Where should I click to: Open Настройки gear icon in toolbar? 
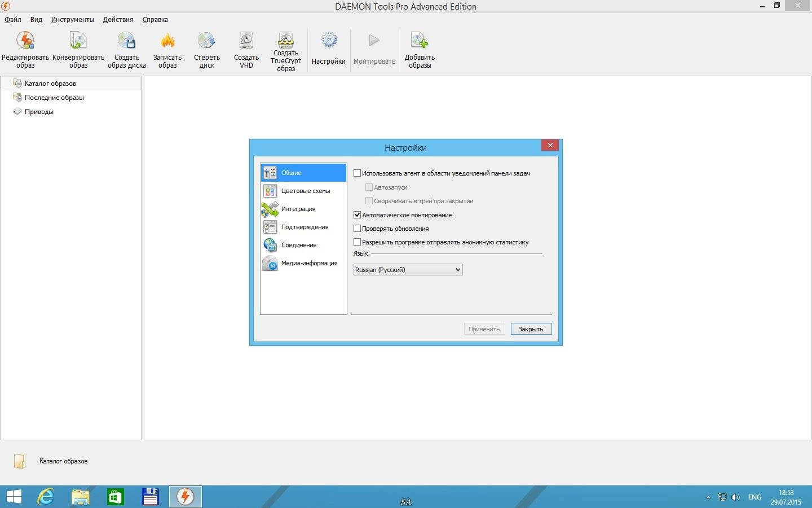329,41
